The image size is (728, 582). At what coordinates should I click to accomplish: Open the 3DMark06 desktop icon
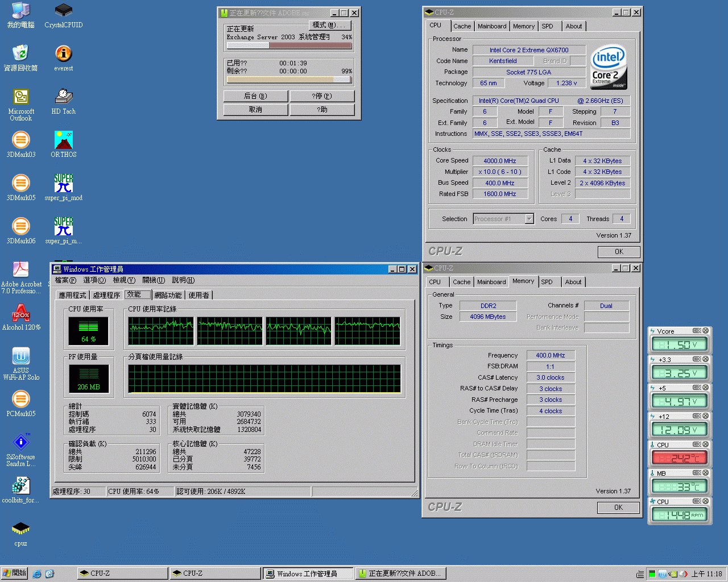(x=21, y=231)
